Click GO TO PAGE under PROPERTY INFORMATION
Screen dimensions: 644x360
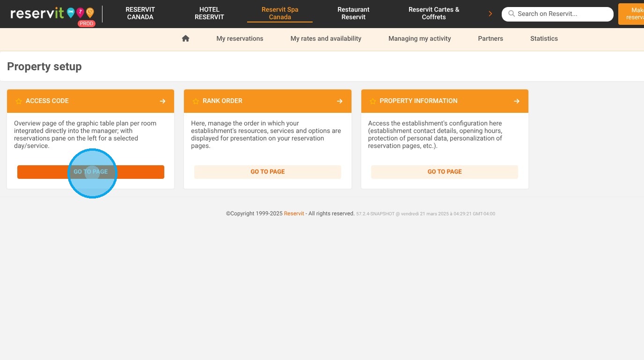point(445,172)
